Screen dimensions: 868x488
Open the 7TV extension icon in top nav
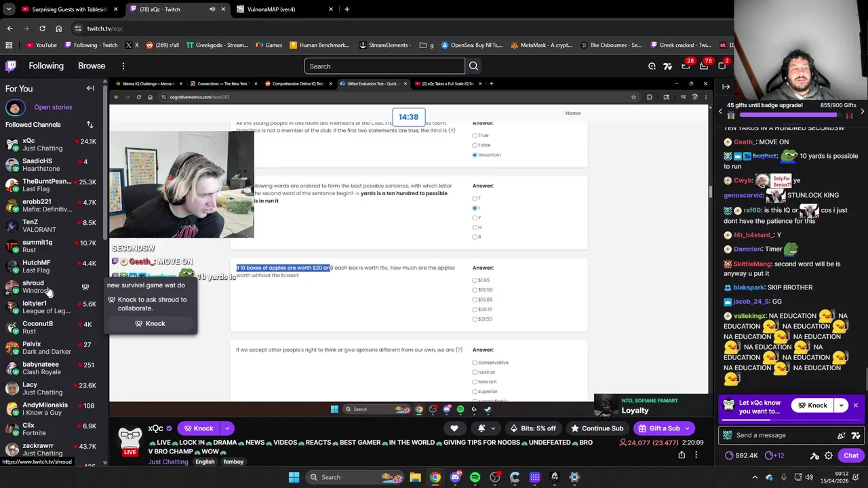[668, 66]
